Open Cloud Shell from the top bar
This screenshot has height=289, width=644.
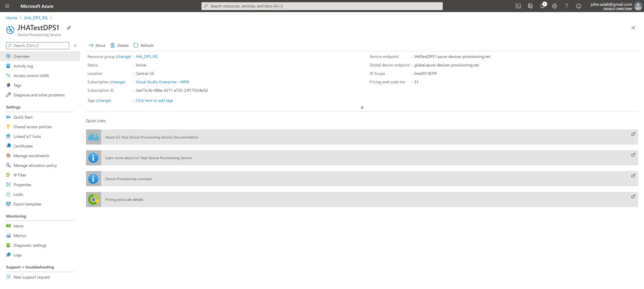click(518, 6)
